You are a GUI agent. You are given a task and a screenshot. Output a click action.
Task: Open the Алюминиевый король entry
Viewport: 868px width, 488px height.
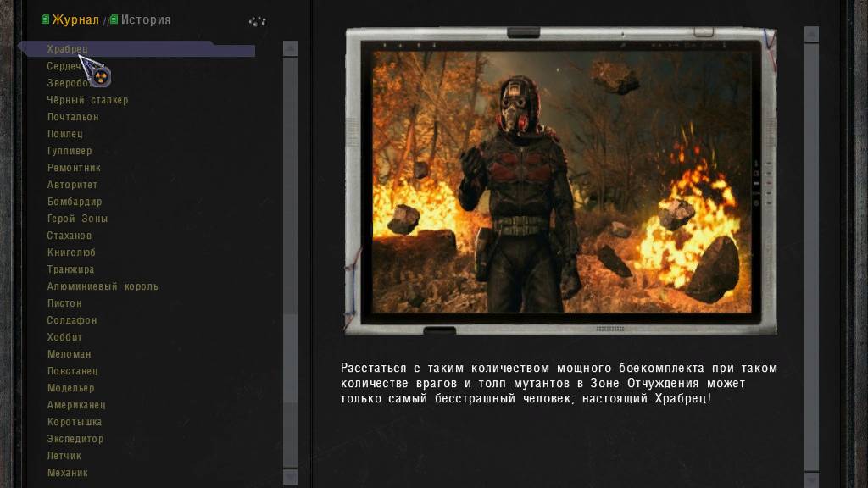click(x=103, y=286)
